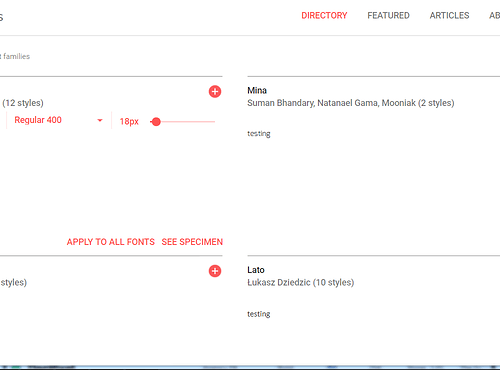Add the font left of Lato using plus icon
Image resolution: width=500 pixels, height=370 pixels.
pos(215,271)
